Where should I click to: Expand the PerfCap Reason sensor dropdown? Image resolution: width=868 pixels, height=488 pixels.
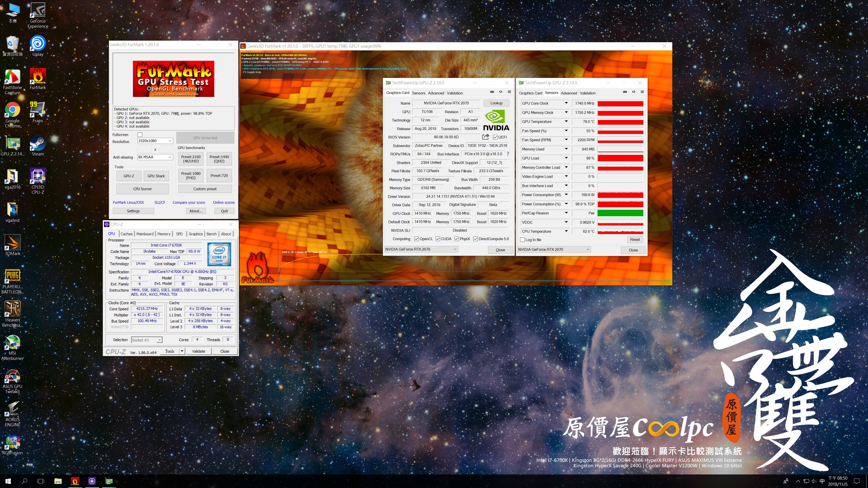(x=566, y=213)
